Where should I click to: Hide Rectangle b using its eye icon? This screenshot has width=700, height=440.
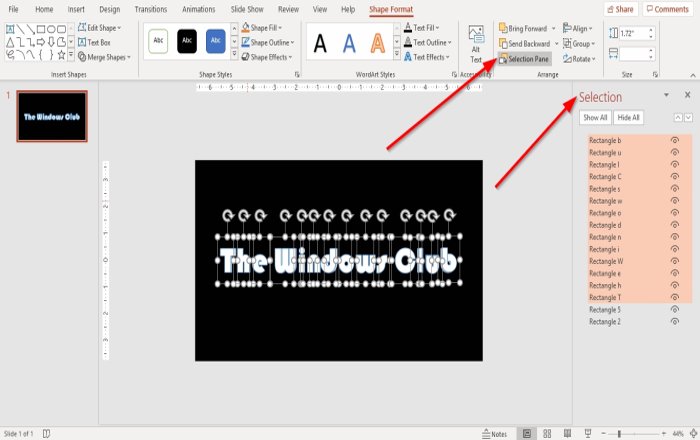pyautogui.click(x=675, y=140)
